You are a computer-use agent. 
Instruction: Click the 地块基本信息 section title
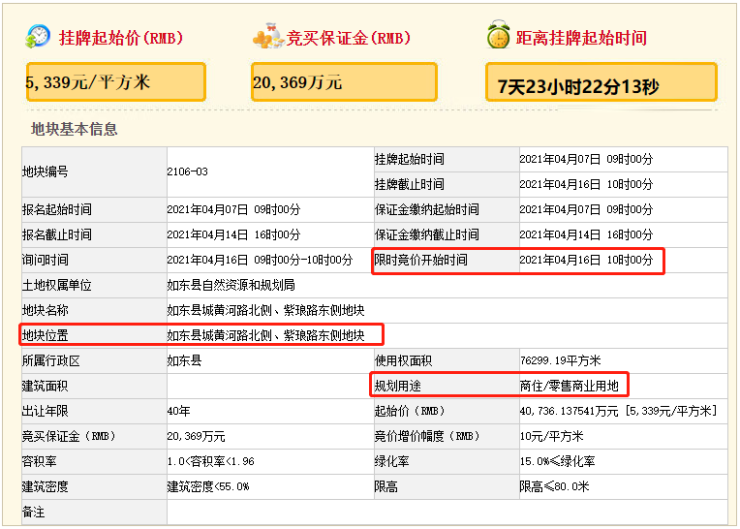(74, 129)
